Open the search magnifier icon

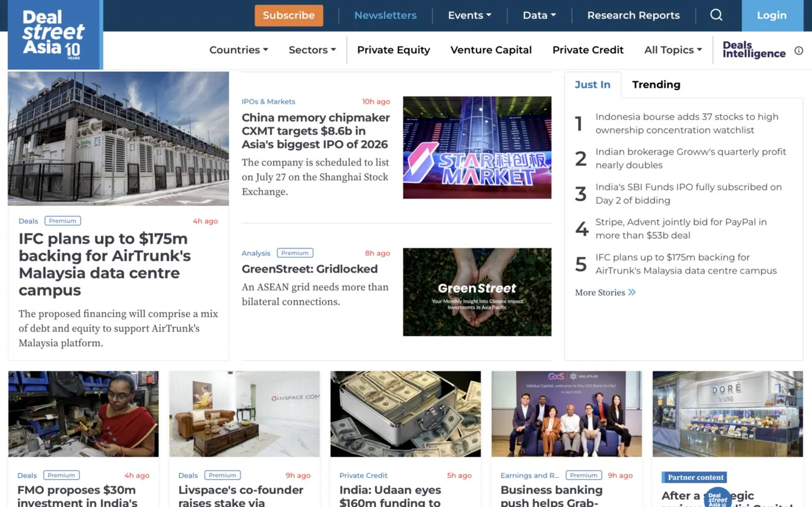[x=716, y=15]
